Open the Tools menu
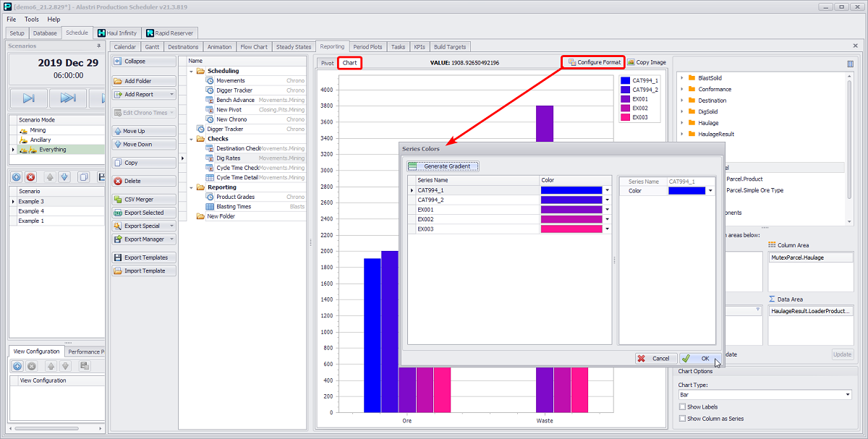Image resolution: width=868 pixels, height=439 pixels. click(32, 20)
